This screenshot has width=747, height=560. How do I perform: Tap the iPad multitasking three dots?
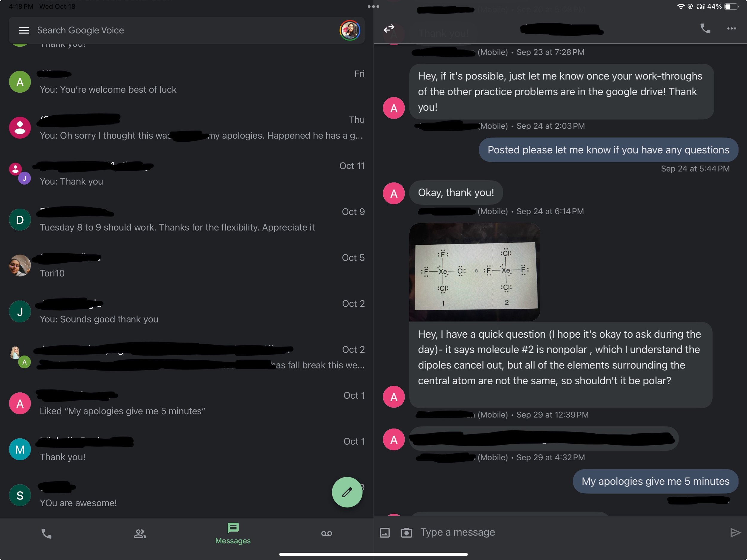[x=373, y=6]
